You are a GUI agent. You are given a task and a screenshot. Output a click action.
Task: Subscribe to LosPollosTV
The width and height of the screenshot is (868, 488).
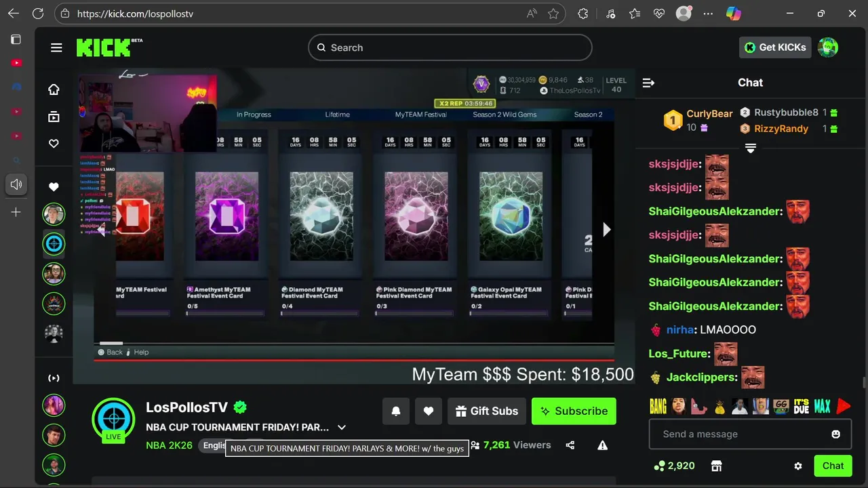coord(574,411)
